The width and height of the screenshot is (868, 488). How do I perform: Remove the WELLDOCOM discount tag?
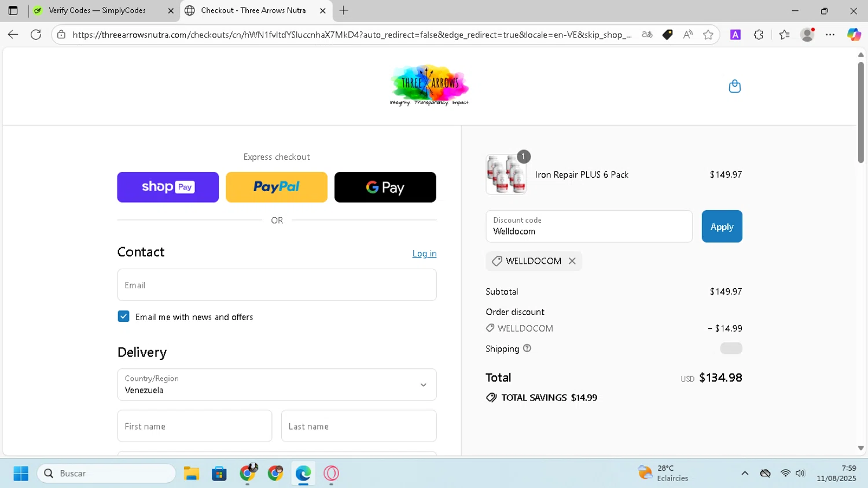coord(572,261)
